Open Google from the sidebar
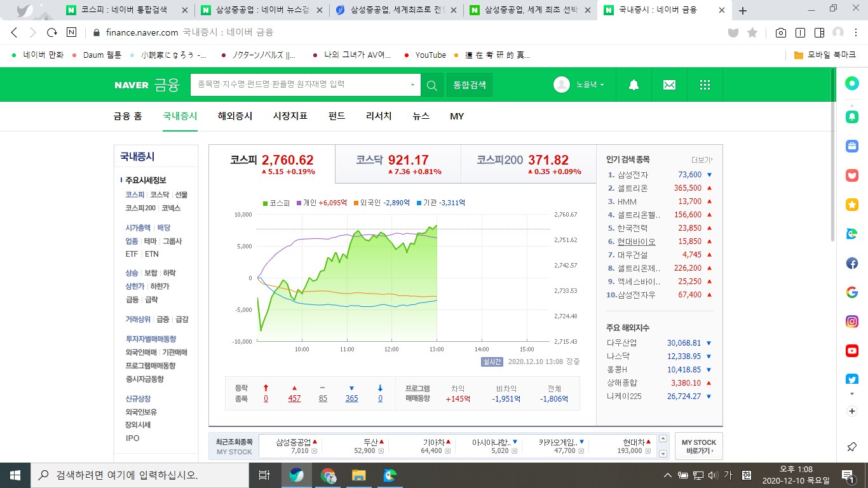868x488 pixels. pos(852,292)
